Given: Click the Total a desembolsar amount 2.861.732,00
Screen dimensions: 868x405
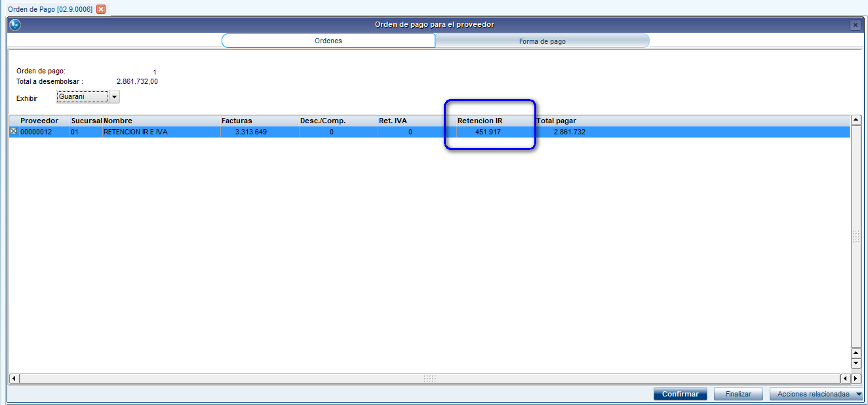Looking at the screenshot, I should point(137,82).
